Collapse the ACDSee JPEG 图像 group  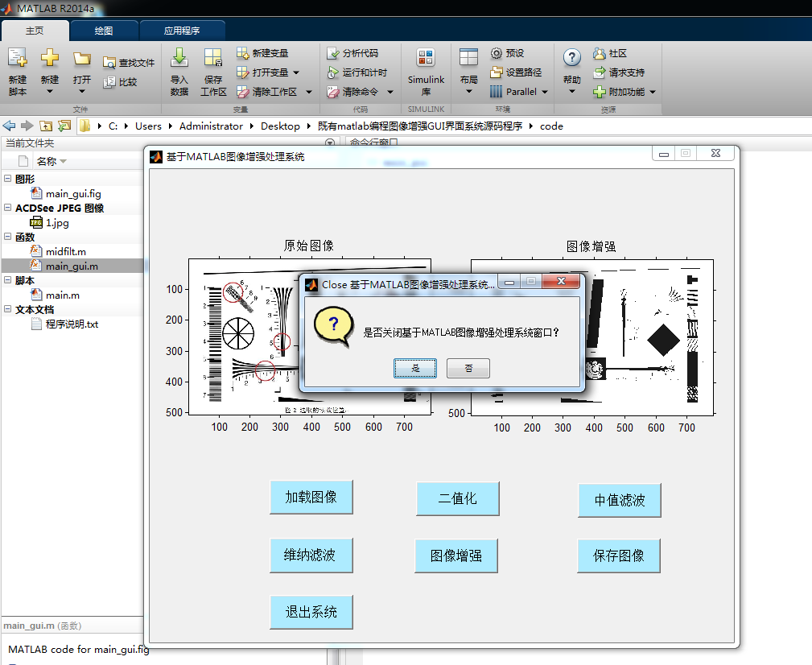pos(8,208)
